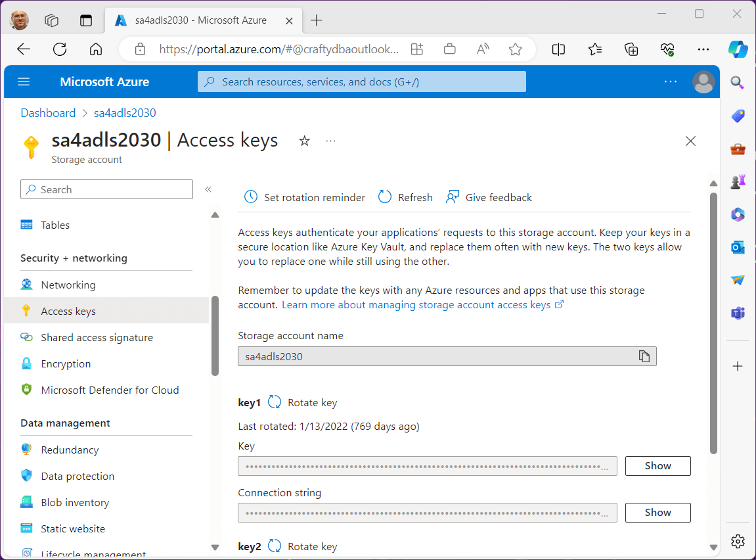Open the Encryption settings menu item
The height and width of the screenshot is (560, 756).
click(x=66, y=363)
